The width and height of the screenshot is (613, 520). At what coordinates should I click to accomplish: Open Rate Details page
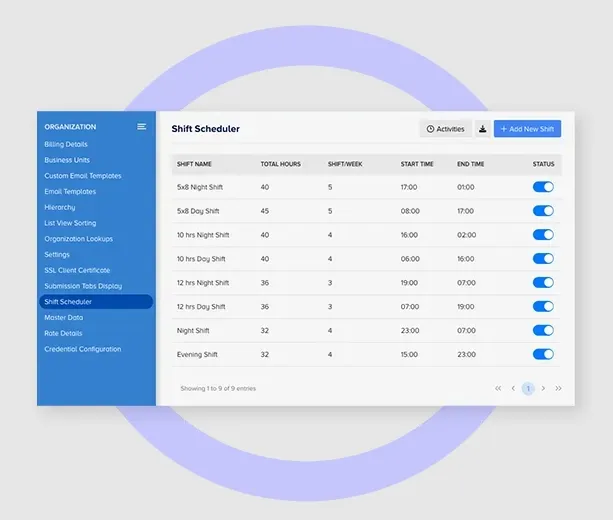[63, 334]
